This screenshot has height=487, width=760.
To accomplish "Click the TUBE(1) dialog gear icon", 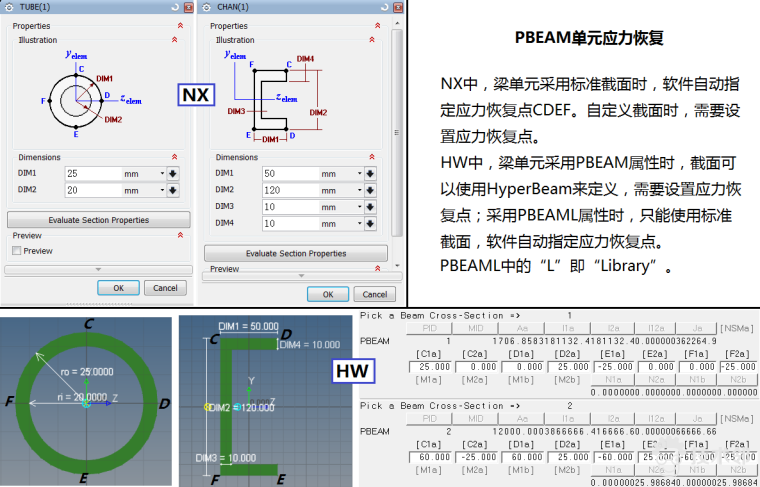I will point(11,8).
